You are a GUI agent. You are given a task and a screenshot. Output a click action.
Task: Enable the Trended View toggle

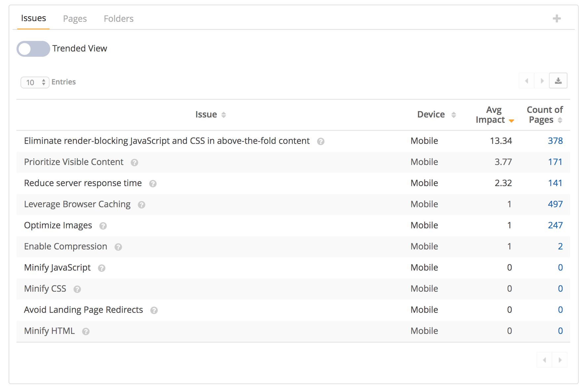pos(33,49)
